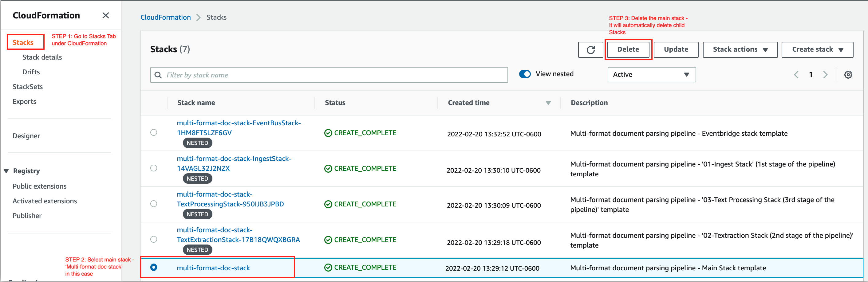The width and height of the screenshot is (868, 282).
Task: Open Exports in side navigation
Action: tap(24, 102)
